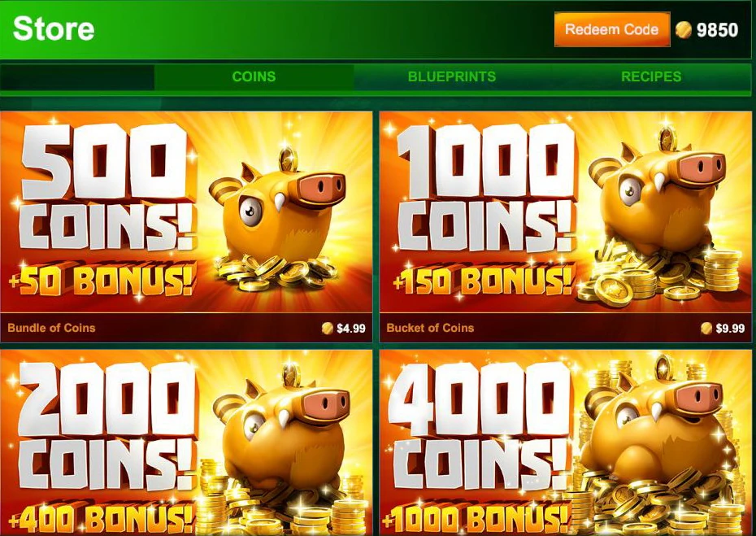
Task: Click the 9850 coin balance
Action: [x=717, y=30]
